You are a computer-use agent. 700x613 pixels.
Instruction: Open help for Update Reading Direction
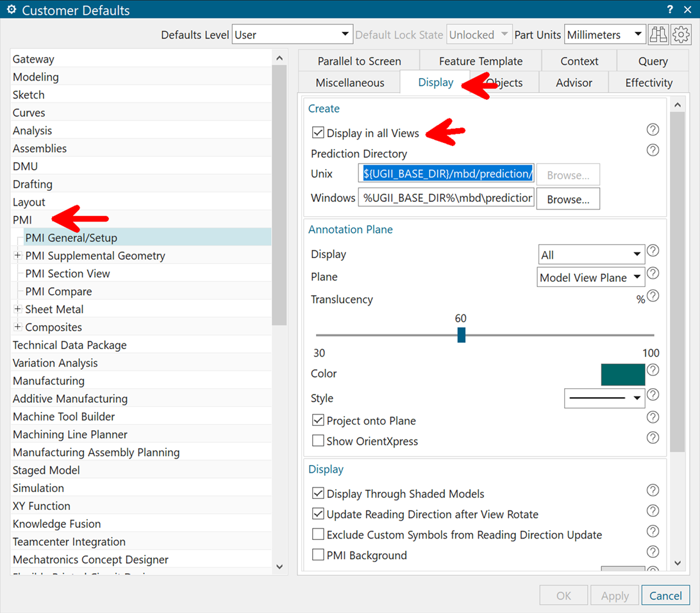[653, 511]
